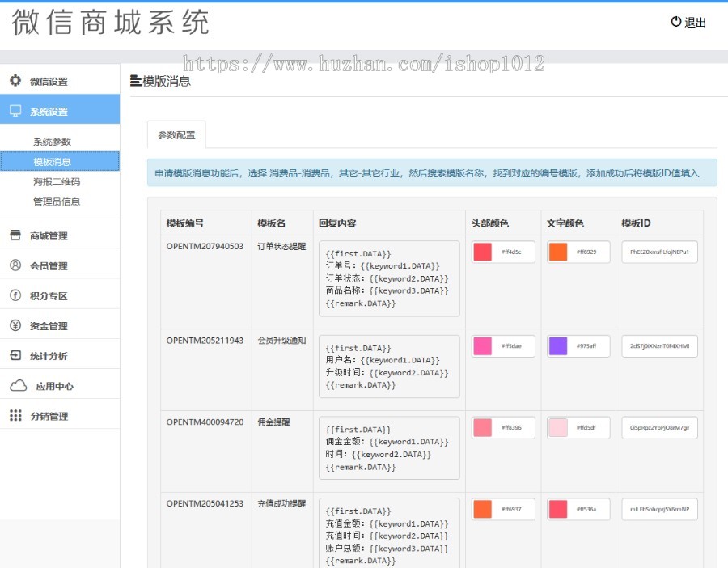Viewport: 728px width, 568px height.
Task: Click 模板ID field for 佣金提醒
Action: [659, 427]
